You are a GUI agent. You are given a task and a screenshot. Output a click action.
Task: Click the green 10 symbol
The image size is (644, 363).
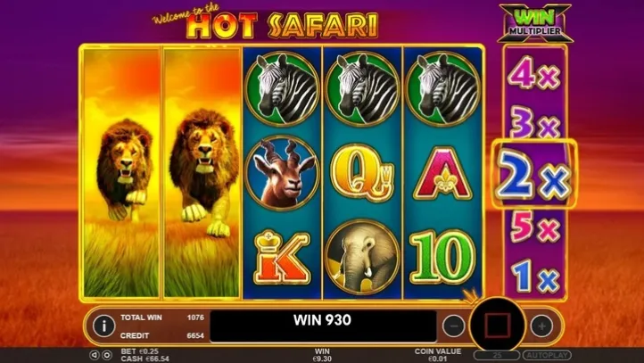[442, 258]
